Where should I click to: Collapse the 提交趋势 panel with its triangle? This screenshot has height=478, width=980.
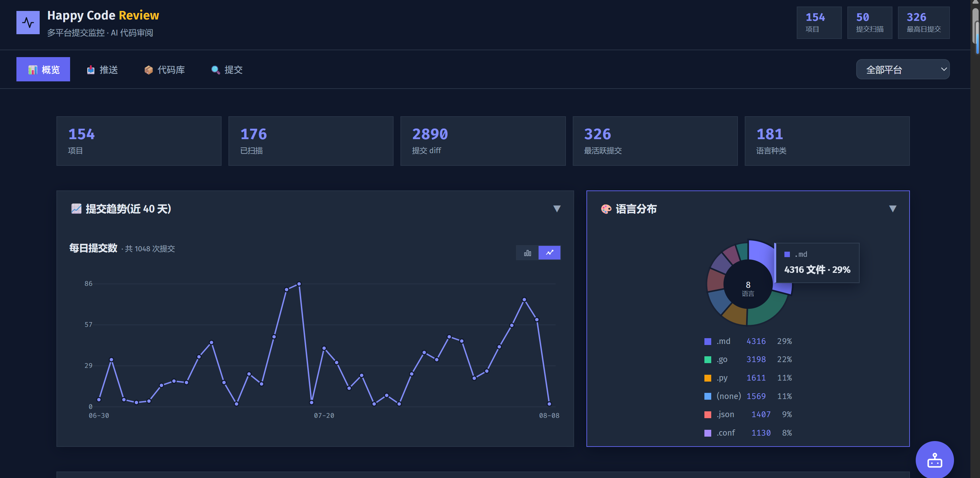click(557, 208)
